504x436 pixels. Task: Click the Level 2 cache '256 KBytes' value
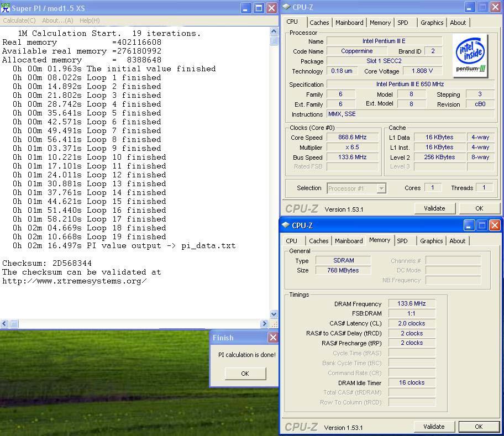click(439, 157)
